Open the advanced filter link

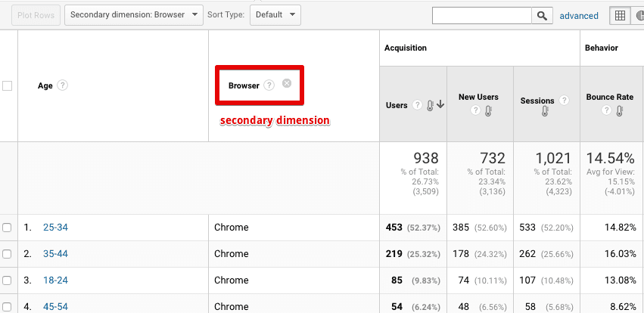(579, 15)
